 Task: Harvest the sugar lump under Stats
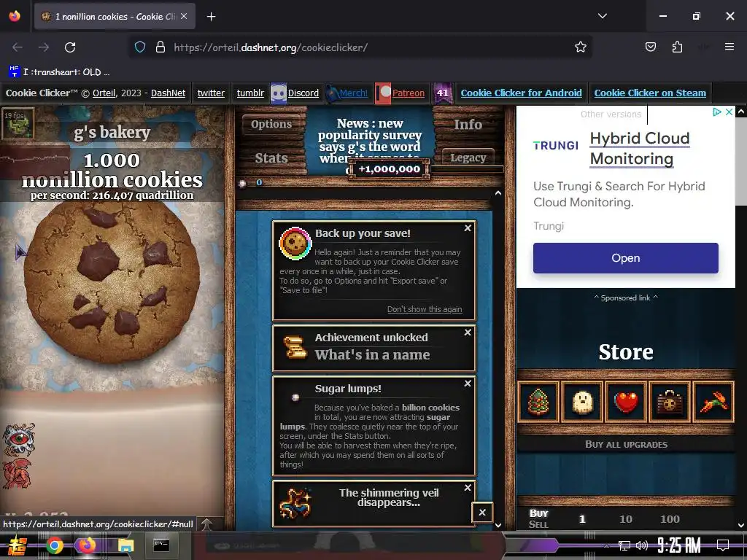(x=242, y=183)
